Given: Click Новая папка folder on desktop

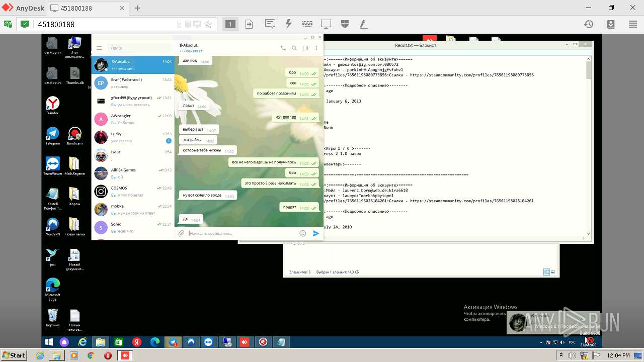Looking at the screenshot, I should 74,226.
